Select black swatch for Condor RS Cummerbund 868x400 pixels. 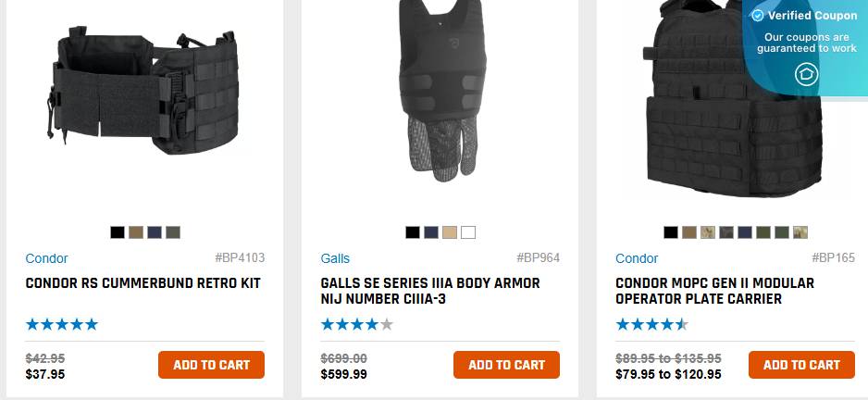click(x=118, y=232)
